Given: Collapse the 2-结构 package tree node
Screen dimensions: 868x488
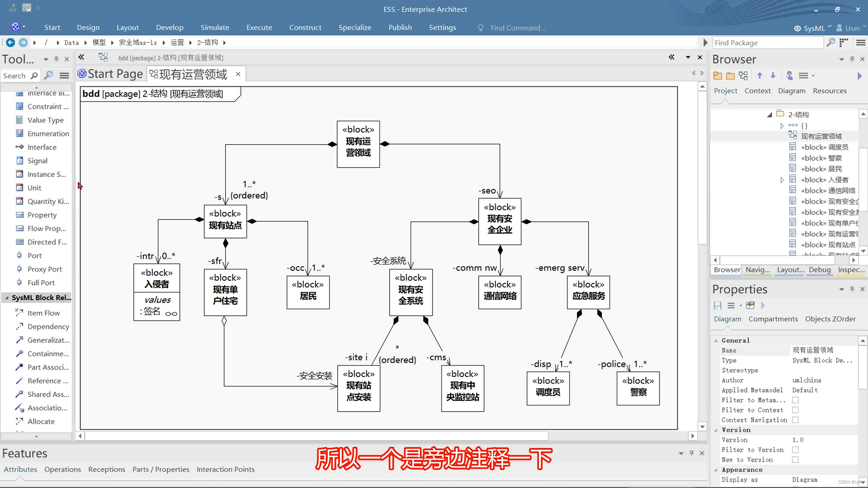Looking at the screenshot, I should pos(769,115).
